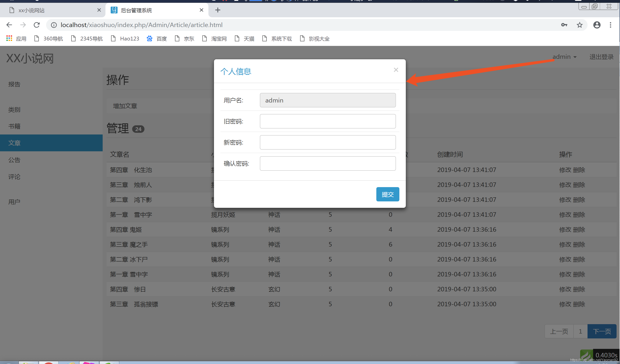Bookmark this page with the star icon
620x364 pixels.
point(580,25)
